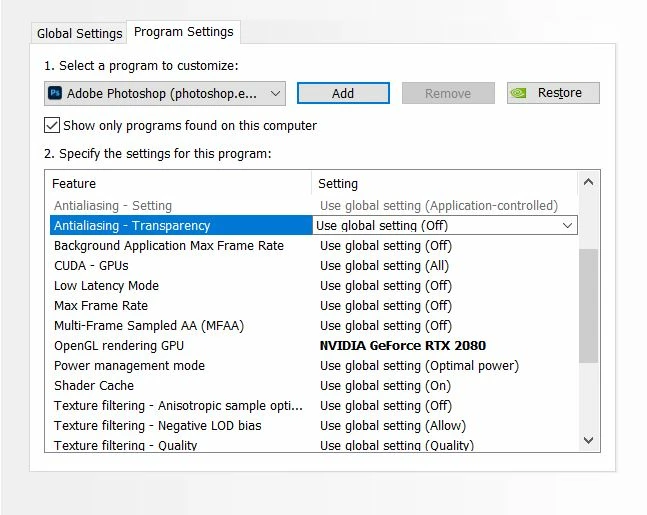Viewport: 647px width, 515px height.
Task: Click the settings list scroll up arrow
Action: [x=588, y=182]
